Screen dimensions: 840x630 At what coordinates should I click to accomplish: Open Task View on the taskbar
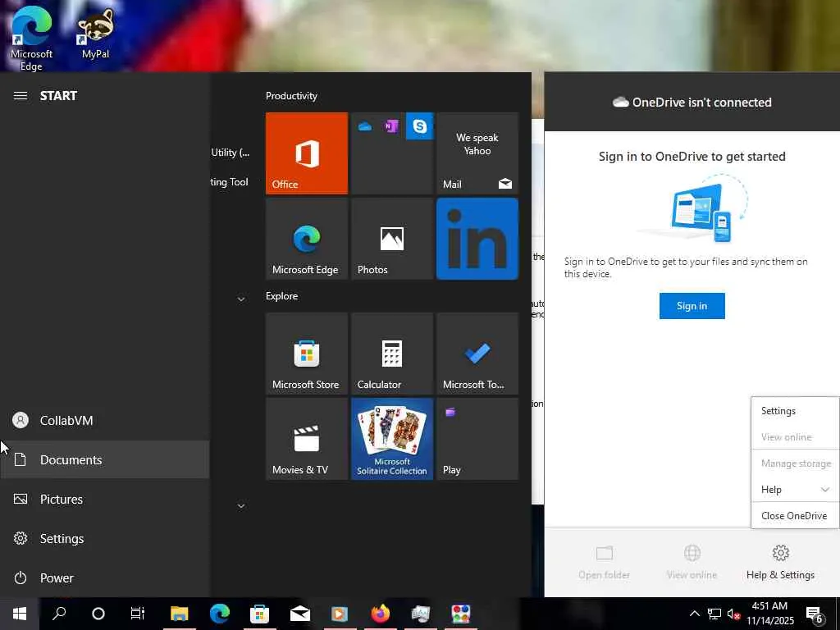pyautogui.click(x=138, y=614)
